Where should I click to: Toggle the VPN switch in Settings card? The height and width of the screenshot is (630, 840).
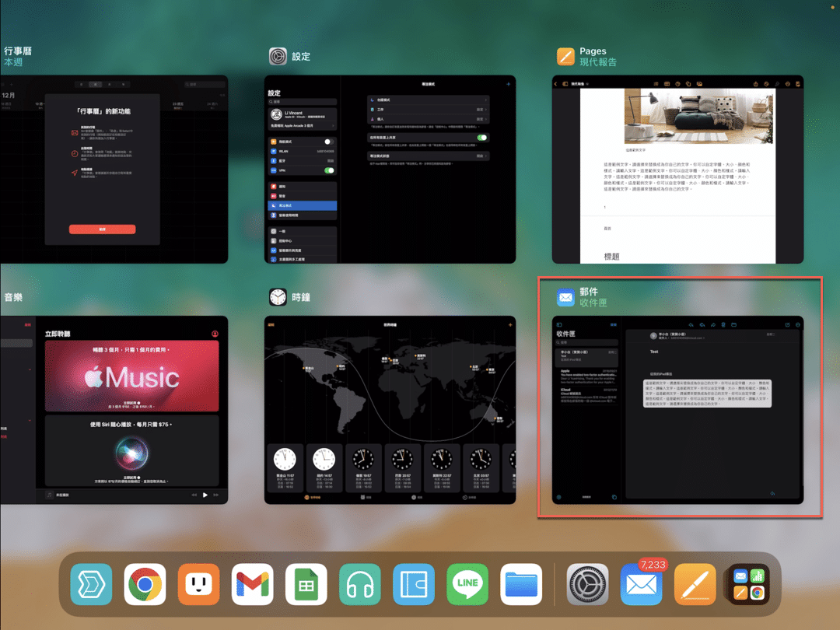click(328, 170)
